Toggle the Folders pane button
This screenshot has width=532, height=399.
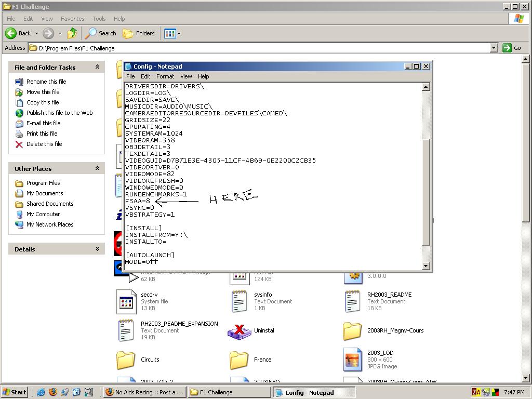139,33
